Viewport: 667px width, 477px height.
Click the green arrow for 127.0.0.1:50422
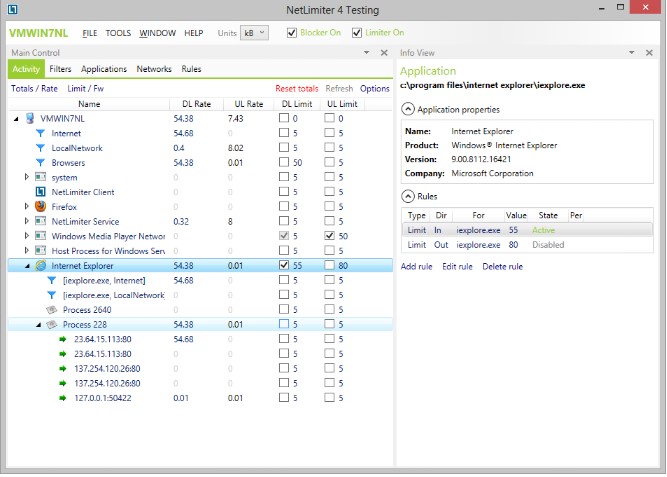click(x=64, y=398)
